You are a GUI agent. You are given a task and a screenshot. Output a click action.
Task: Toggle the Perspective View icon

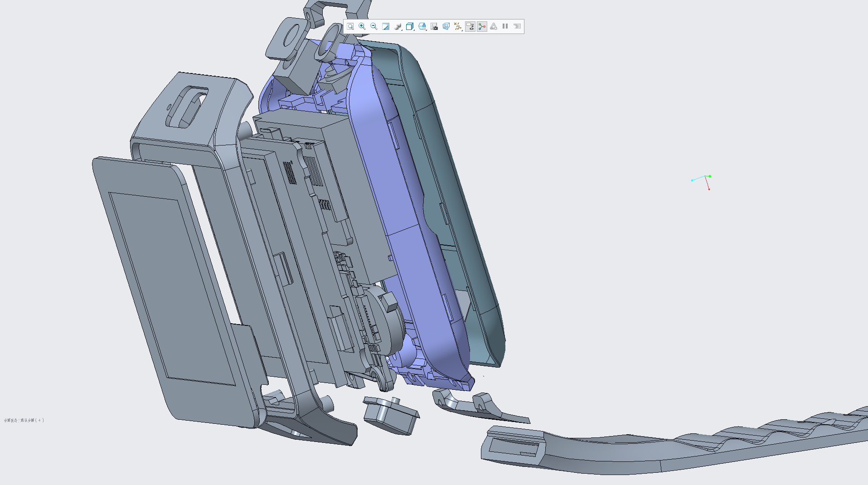(x=446, y=26)
